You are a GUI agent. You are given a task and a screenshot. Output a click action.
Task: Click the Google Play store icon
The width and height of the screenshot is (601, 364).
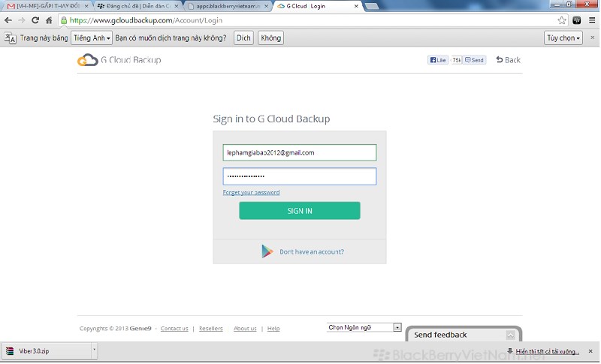pos(267,251)
